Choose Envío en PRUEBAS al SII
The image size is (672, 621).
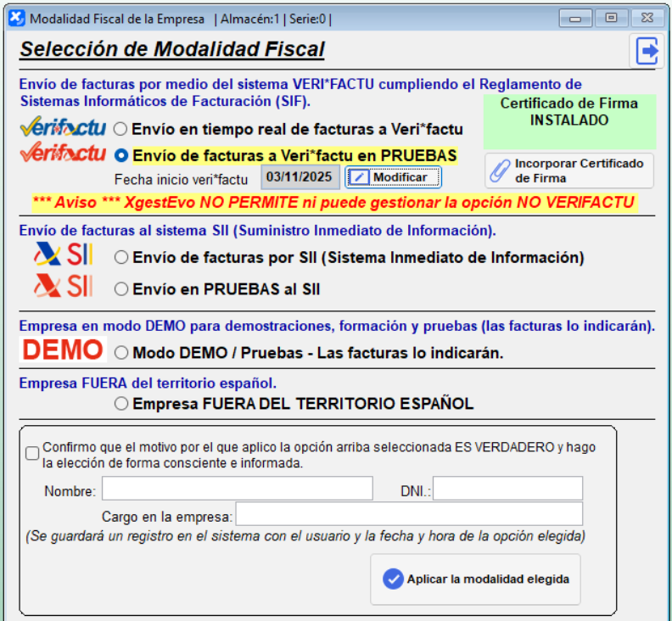(x=121, y=289)
